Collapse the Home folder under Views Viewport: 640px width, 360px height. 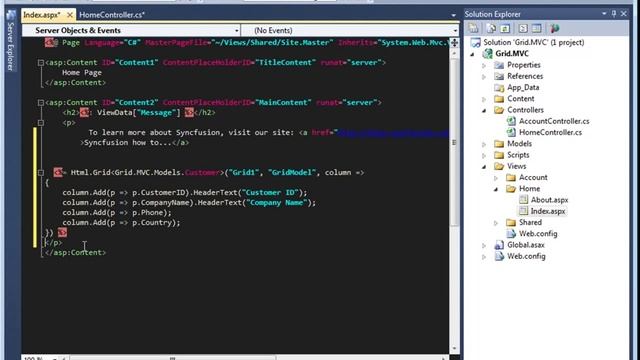click(496, 189)
